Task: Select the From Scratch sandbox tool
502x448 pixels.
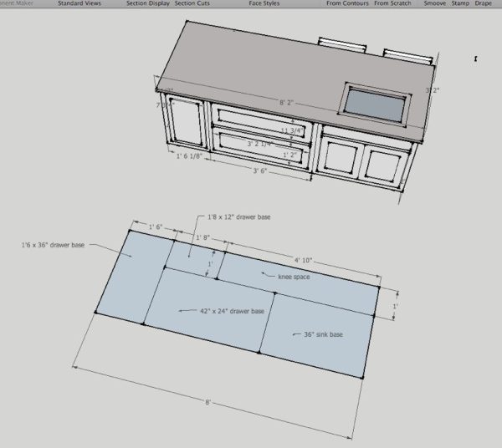Action: 393,4
